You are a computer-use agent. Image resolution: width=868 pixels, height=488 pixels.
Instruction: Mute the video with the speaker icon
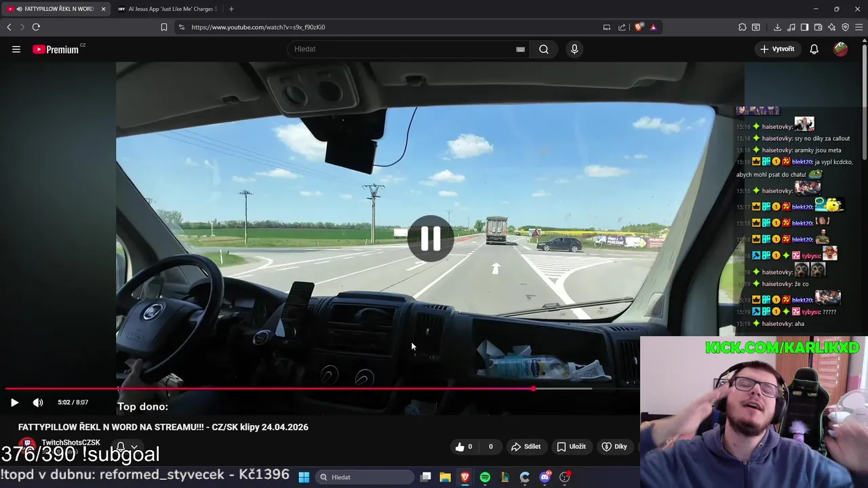(38, 402)
